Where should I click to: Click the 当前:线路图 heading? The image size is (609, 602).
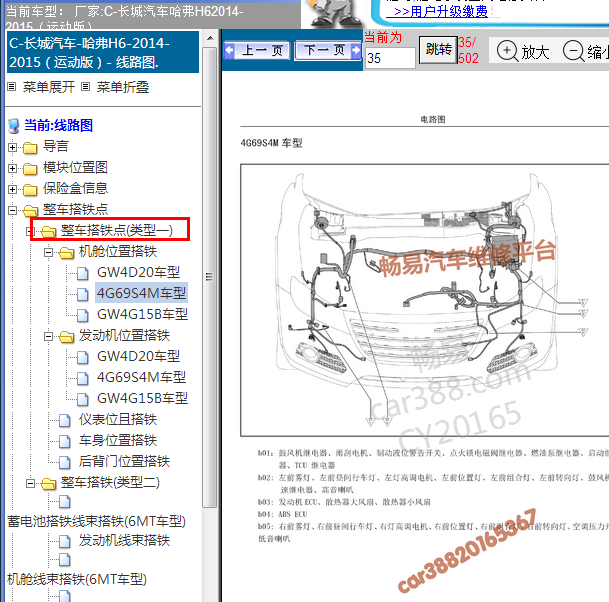tap(59, 125)
